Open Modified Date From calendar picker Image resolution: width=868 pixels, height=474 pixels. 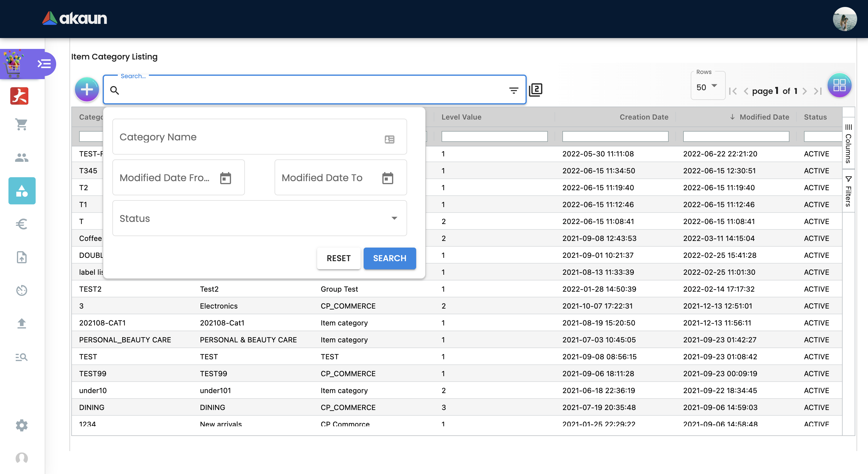(x=225, y=178)
